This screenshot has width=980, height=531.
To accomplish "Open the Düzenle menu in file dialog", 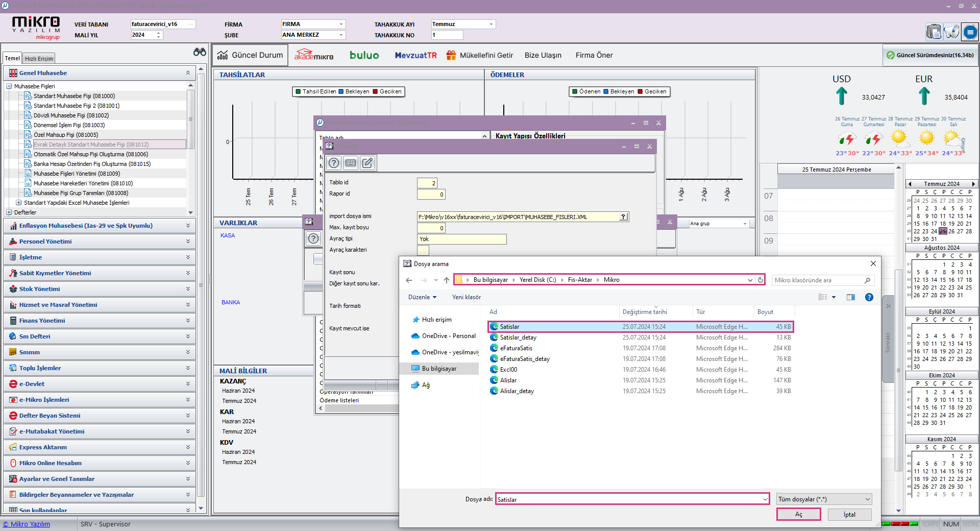I will [422, 297].
